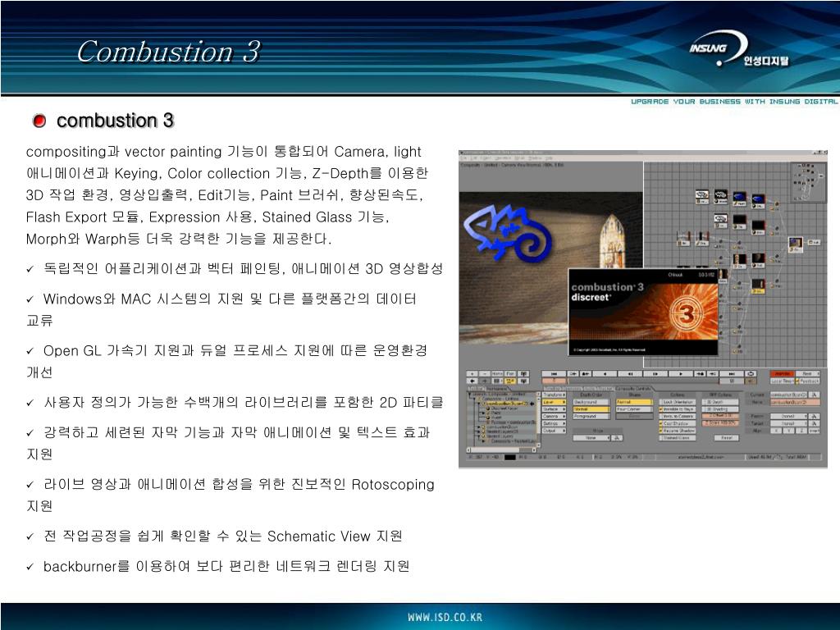Image resolution: width=840 pixels, height=630 pixels.
Task: Set Depth Order to Background
Action: coord(591,402)
